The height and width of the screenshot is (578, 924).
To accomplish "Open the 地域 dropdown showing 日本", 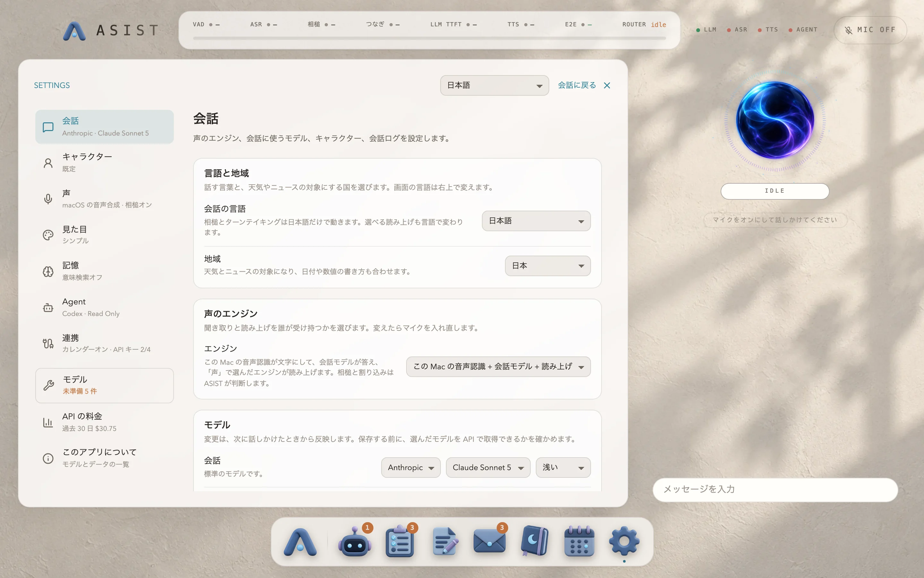I will (548, 266).
